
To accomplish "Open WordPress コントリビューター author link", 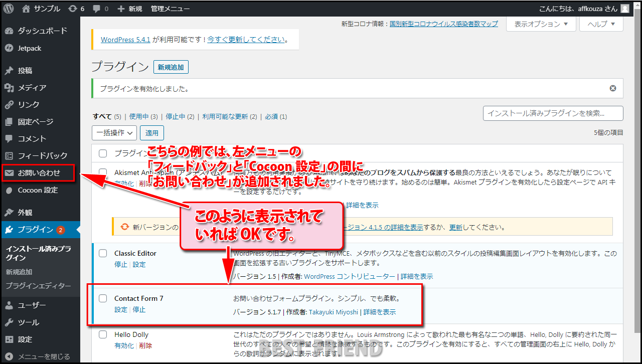I will [350, 276].
